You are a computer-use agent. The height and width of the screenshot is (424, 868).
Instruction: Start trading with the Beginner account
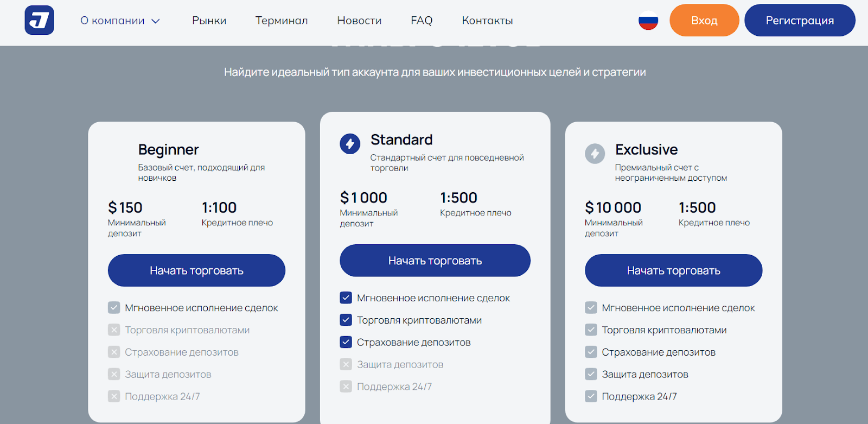coord(196,270)
